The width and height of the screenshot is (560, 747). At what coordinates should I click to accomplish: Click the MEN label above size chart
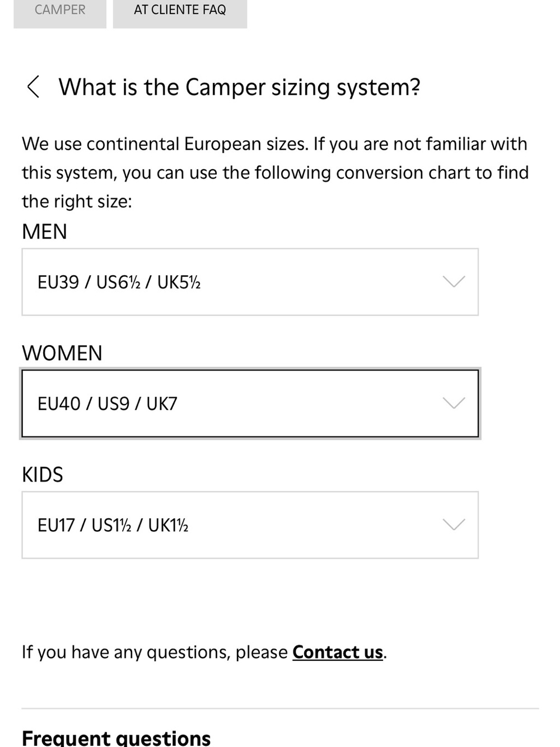(x=44, y=231)
